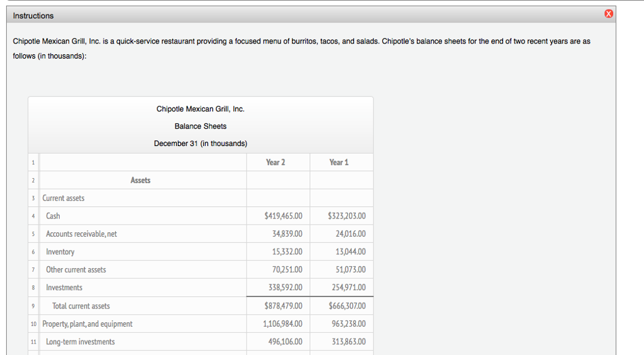The image size is (644, 355).
Task: Click the Other current assets label
Action: pyautogui.click(x=76, y=270)
